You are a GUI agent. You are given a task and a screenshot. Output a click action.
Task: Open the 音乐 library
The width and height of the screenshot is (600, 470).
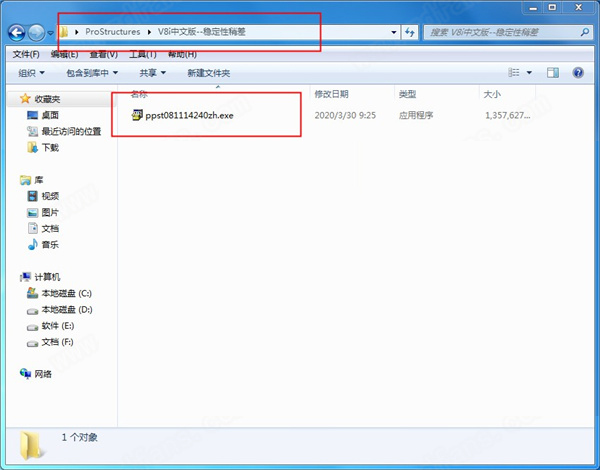tap(50, 245)
